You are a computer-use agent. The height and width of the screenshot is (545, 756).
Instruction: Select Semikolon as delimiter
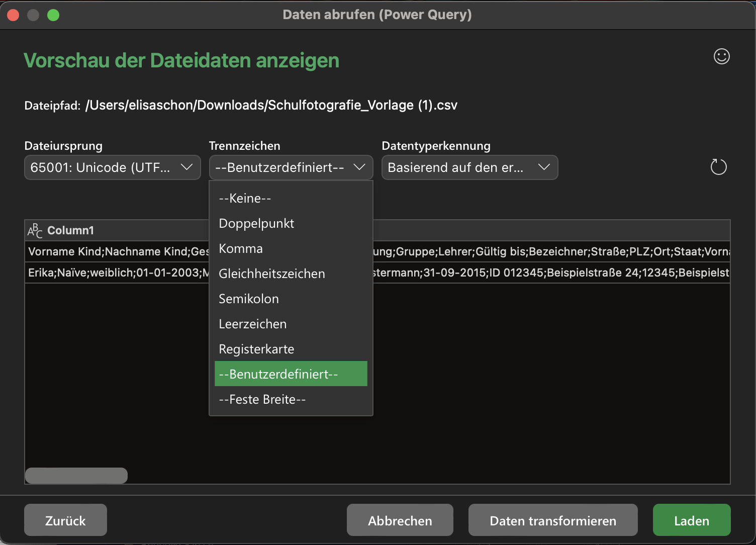click(291, 299)
